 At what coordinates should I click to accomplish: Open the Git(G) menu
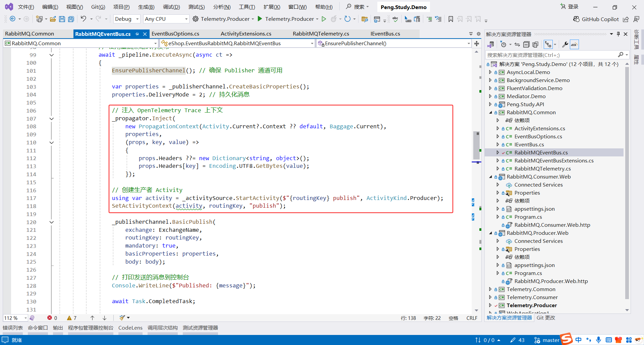point(98,7)
